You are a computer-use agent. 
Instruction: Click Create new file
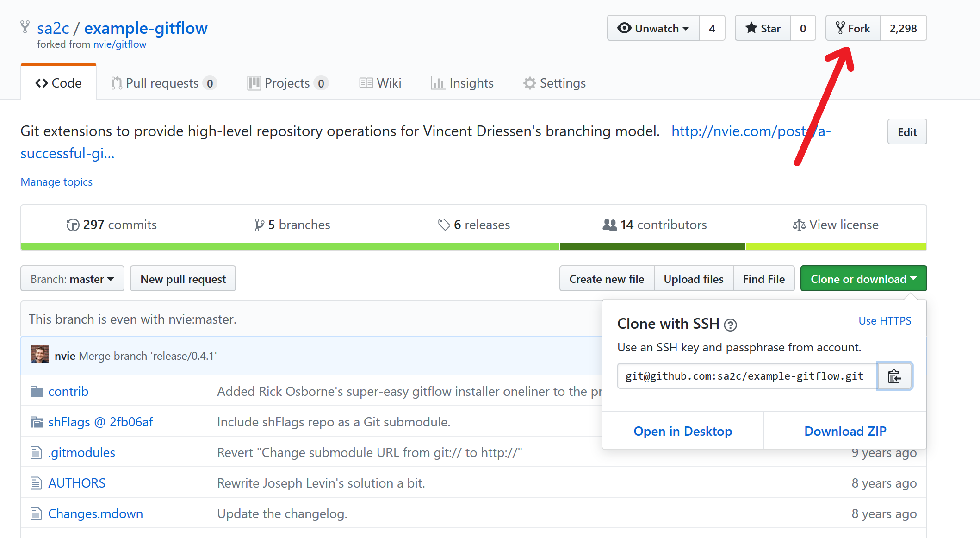click(x=607, y=279)
